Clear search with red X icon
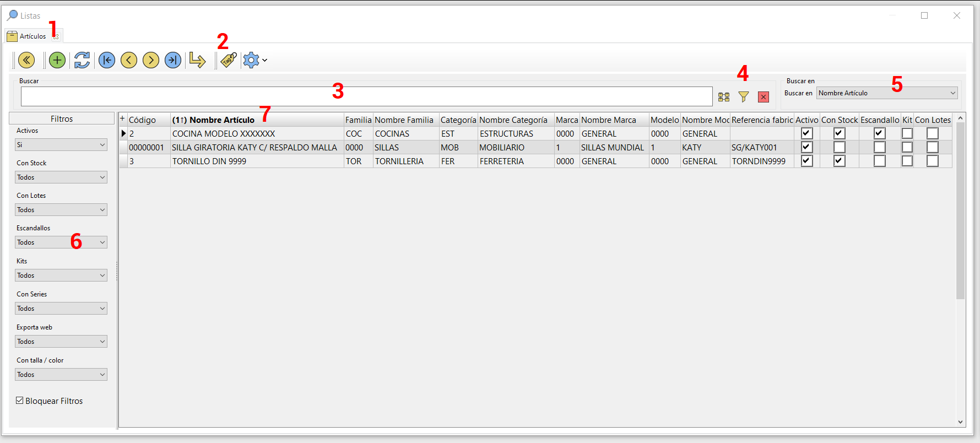Viewport: 980px width, 443px height. point(764,97)
